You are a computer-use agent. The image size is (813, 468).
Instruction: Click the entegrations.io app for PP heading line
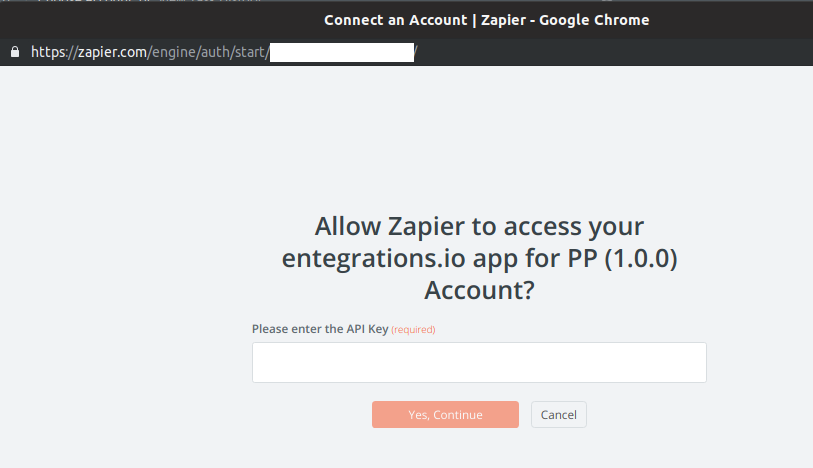coord(479,258)
